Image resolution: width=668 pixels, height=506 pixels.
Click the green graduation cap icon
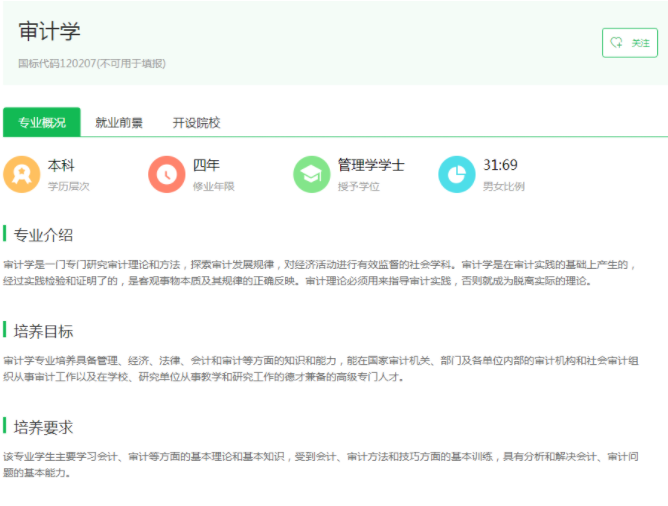coord(311,174)
